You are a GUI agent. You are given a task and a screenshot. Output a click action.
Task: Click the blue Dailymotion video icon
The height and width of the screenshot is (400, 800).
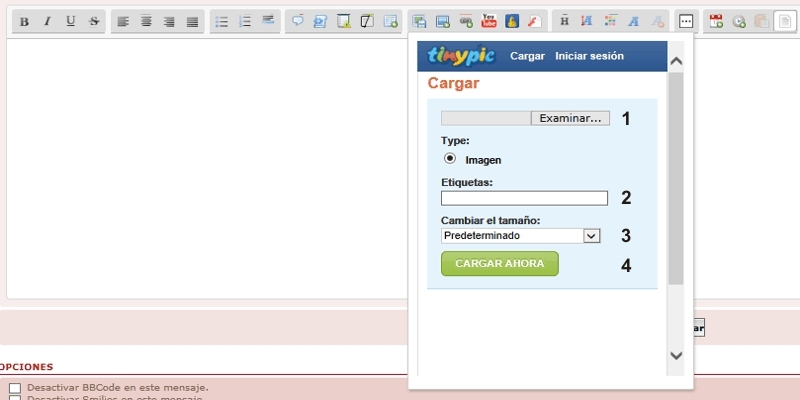[512, 21]
